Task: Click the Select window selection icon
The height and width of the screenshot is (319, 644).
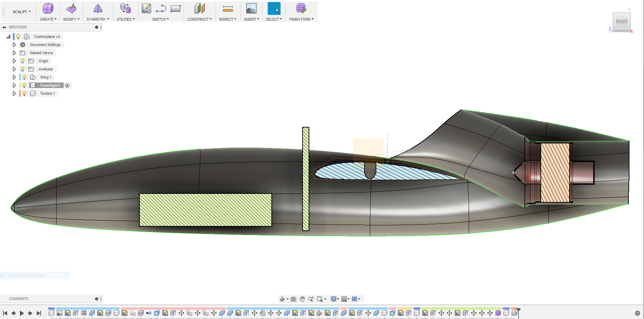Action: point(274,9)
